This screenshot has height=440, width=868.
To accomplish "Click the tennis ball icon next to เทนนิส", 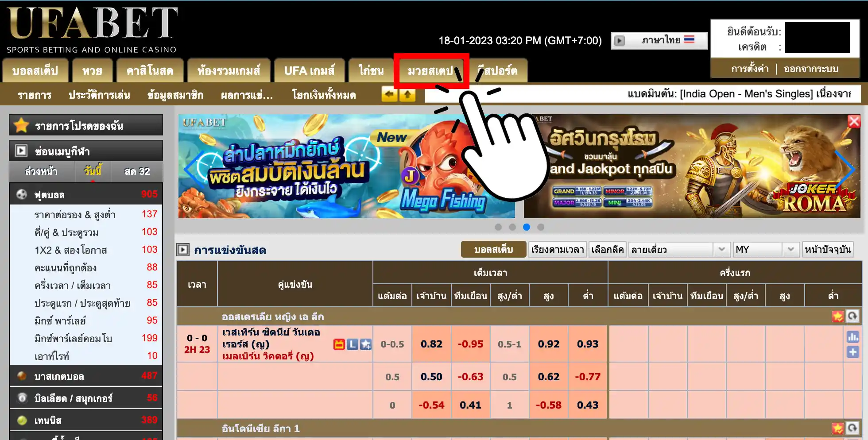I will [x=21, y=420].
